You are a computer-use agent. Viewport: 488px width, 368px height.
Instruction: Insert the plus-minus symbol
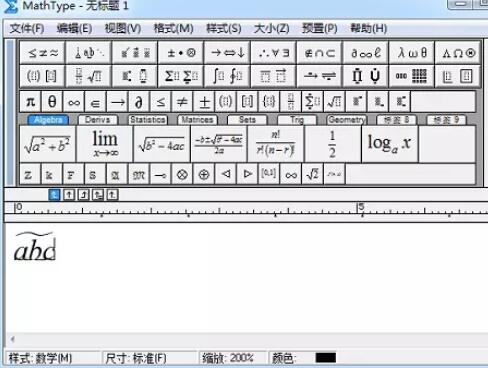coord(204,102)
